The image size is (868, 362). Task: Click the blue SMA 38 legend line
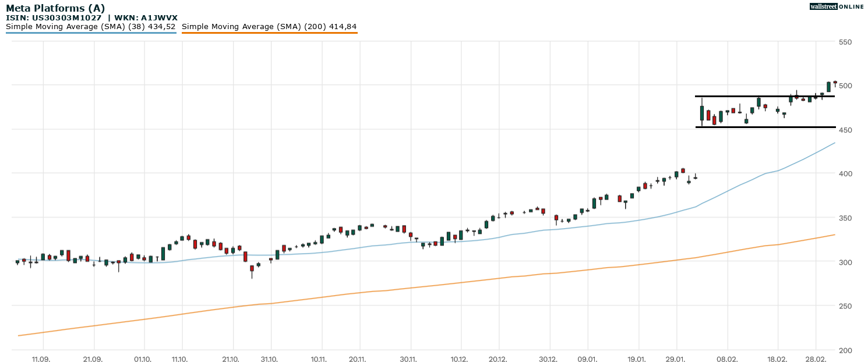coord(90,33)
